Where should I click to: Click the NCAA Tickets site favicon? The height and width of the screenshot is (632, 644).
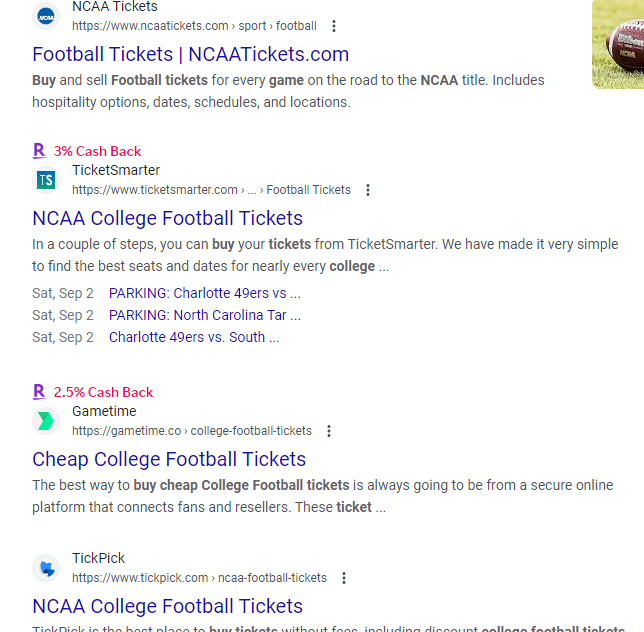[46, 17]
